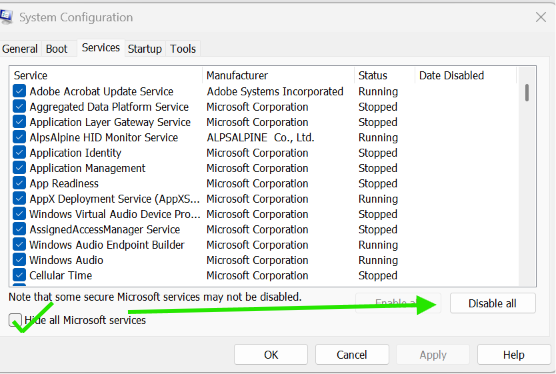Click the Apply button

(x=433, y=355)
